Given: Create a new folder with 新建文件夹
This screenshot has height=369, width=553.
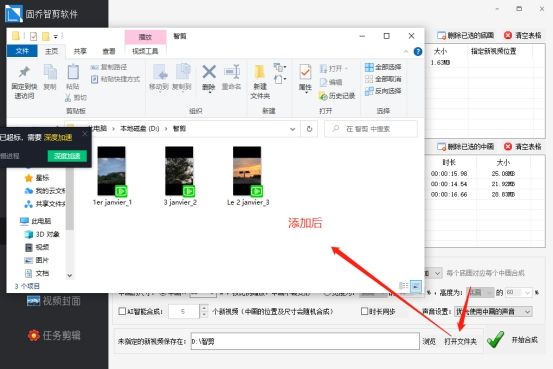Looking at the screenshot, I should click(260, 80).
